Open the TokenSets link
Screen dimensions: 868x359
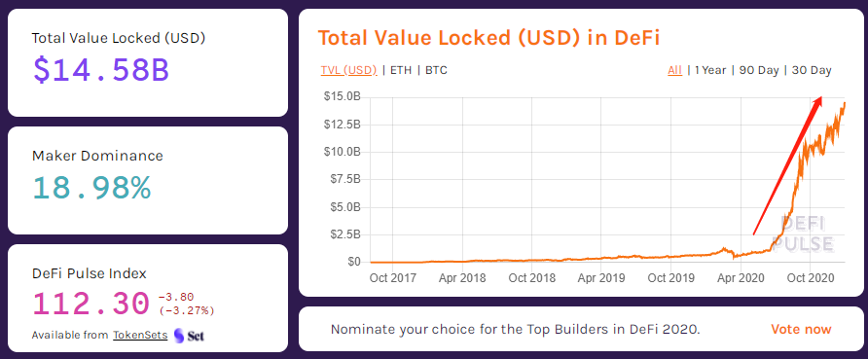140,335
